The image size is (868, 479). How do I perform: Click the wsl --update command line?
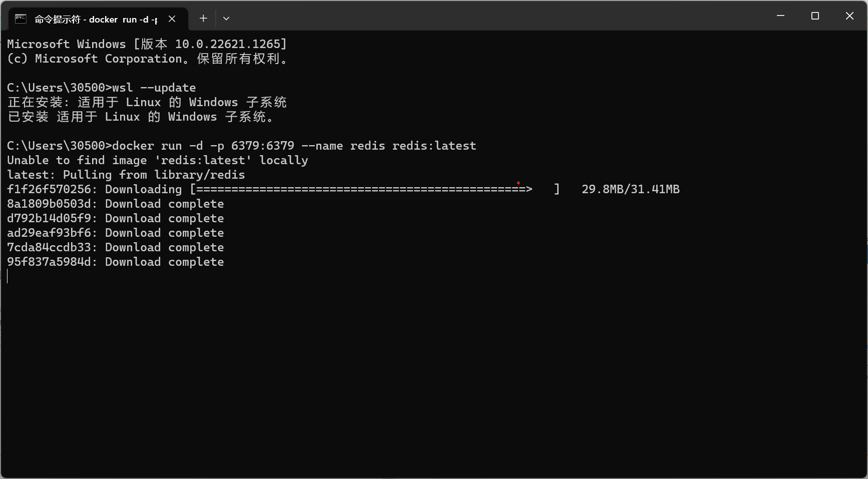click(102, 88)
